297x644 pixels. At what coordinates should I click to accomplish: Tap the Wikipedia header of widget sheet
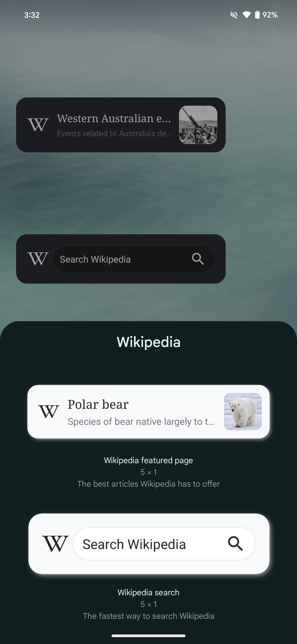pyautogui.click(x=148, y=342)
